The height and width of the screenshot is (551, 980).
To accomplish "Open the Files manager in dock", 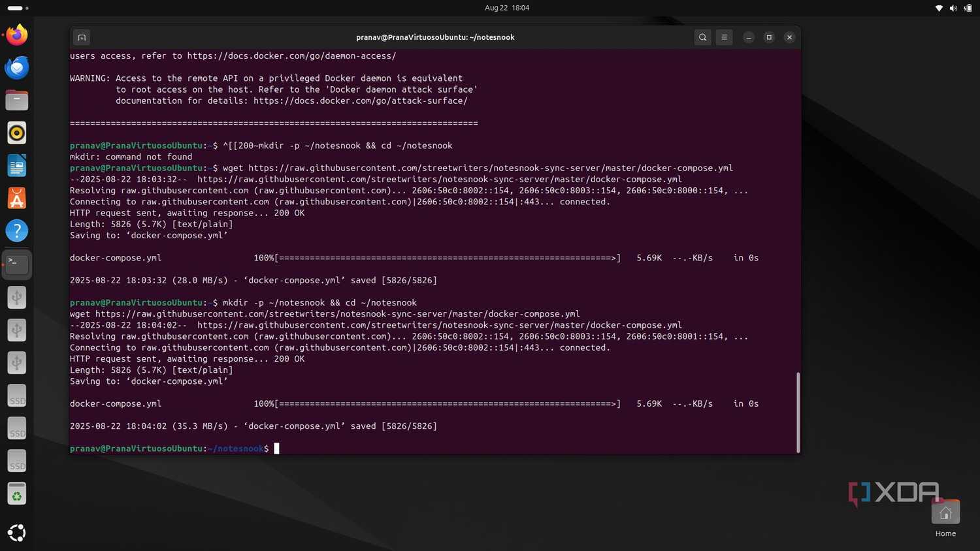I will pos(17,100).
